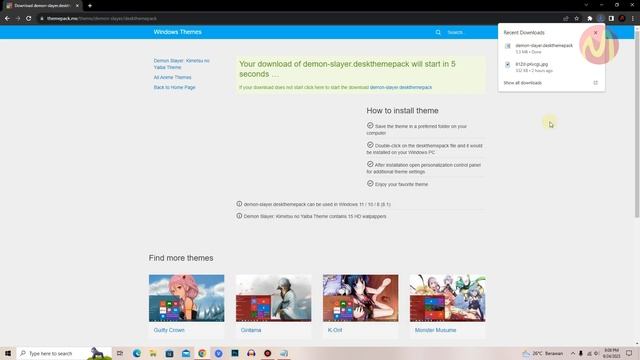
Task: Click the Back to Home Page link
Action: point(174,87)
